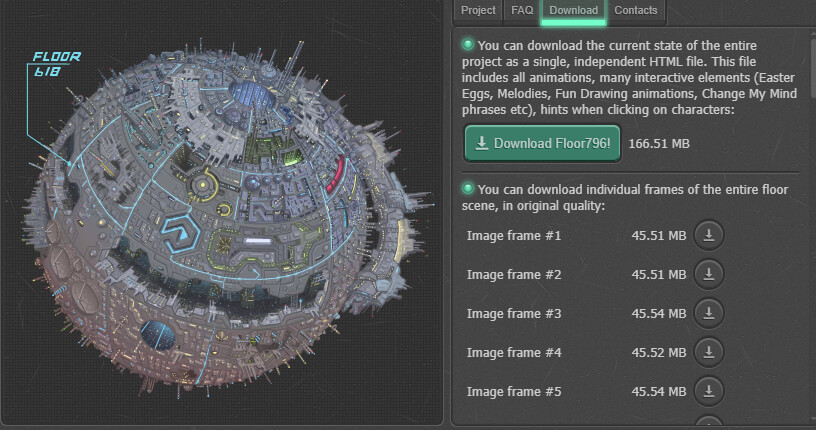This screenshot has width=816, height=430.
Task: Download Image frame #5 file
Action: coord(708,391)
